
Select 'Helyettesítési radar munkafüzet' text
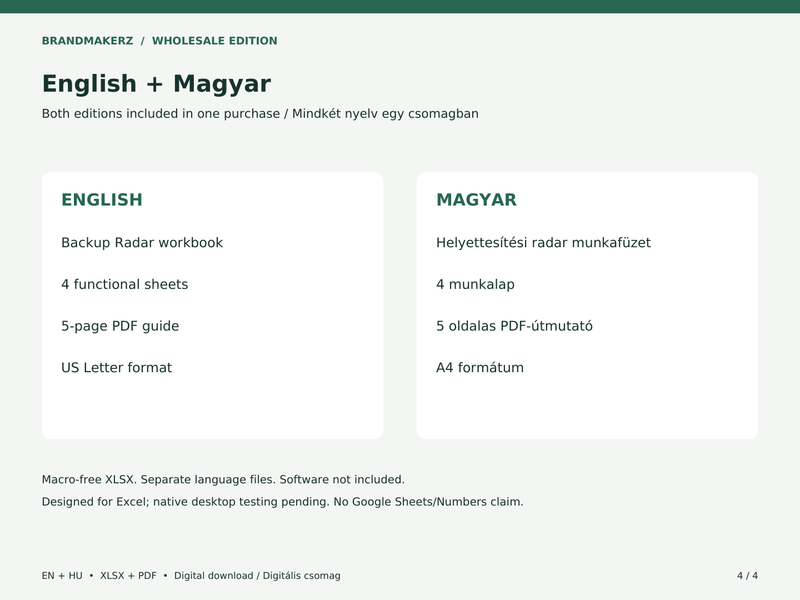pyautogui.click(x=543, y=242)
